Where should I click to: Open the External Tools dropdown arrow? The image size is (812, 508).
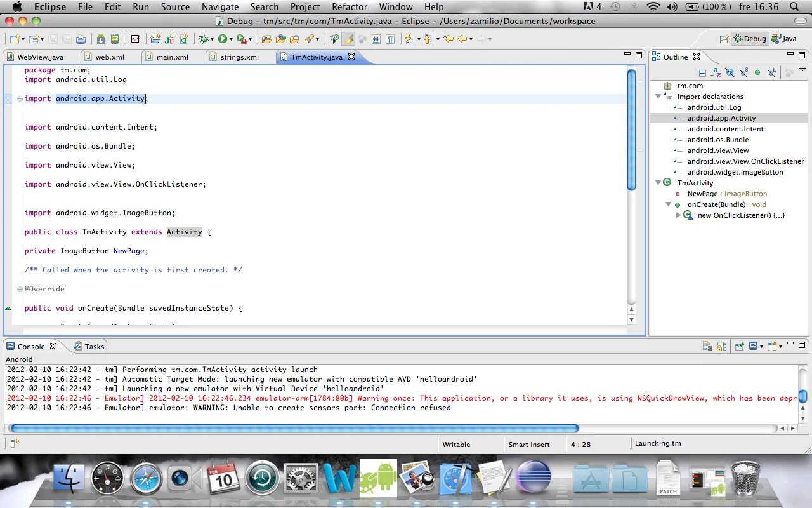coord(250,39)
